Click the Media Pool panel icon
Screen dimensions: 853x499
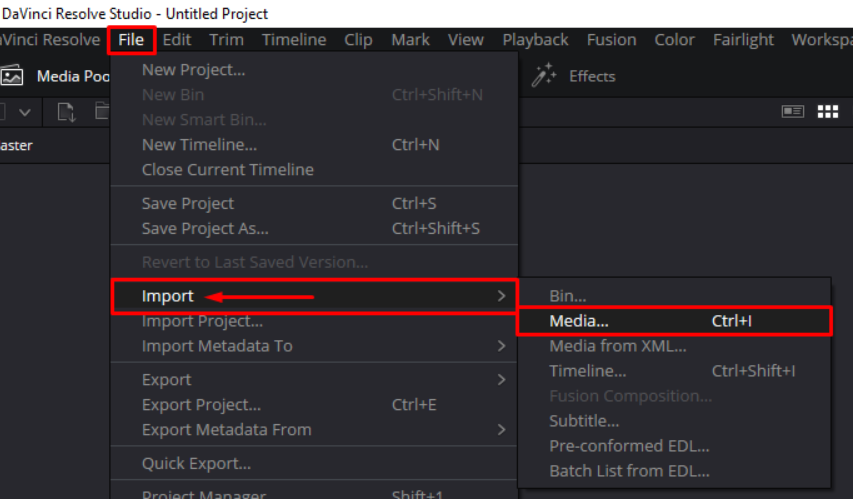pyautogui.click(x=12, y=76)
